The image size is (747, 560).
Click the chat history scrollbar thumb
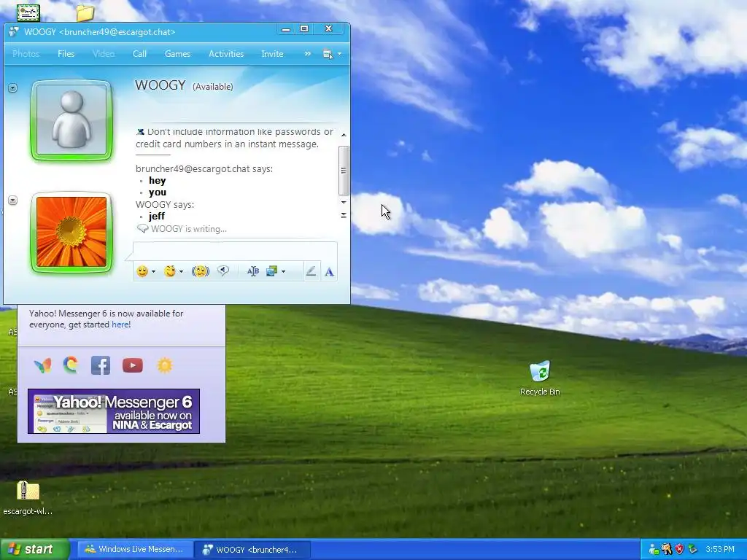click(x=344, y=171)
